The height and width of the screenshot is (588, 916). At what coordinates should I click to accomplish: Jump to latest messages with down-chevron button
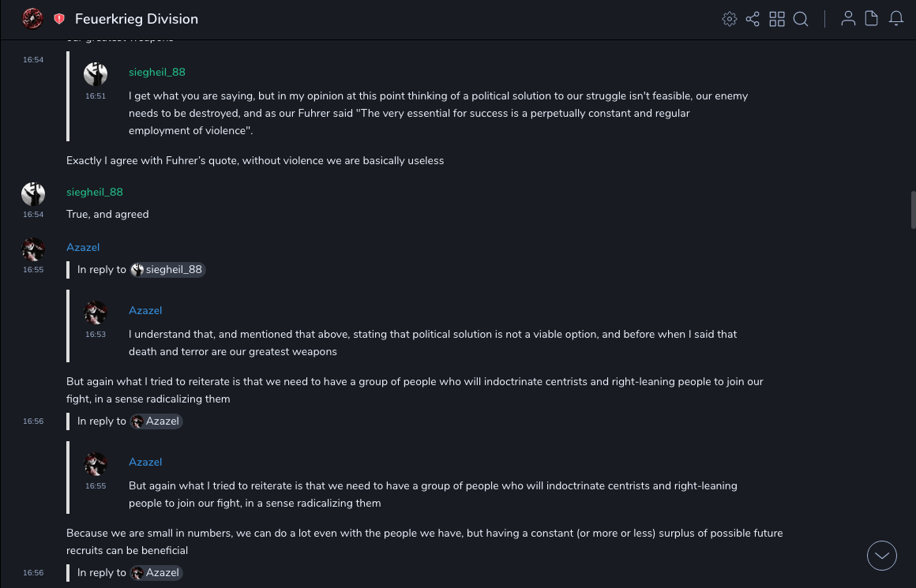[x=882, y=556]
